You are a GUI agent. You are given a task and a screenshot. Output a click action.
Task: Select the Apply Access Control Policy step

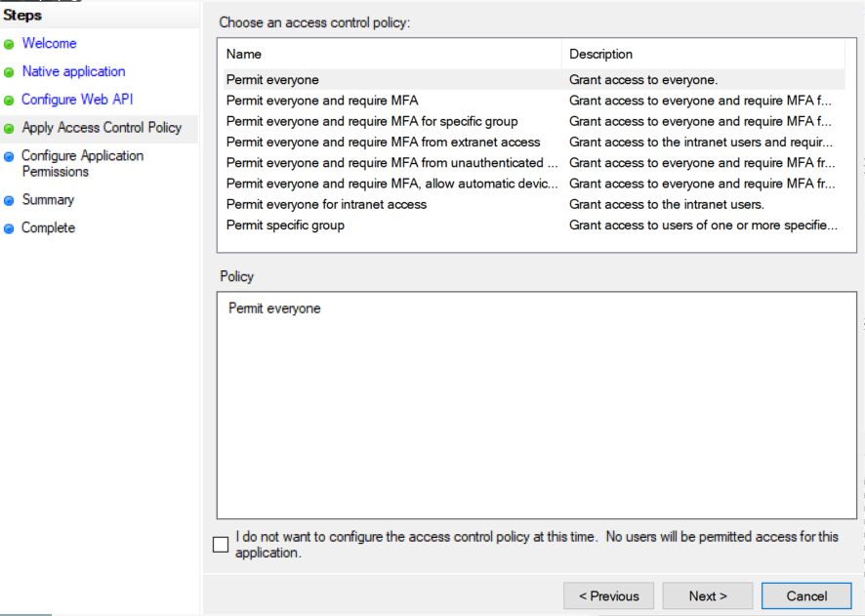pos(102,128)
